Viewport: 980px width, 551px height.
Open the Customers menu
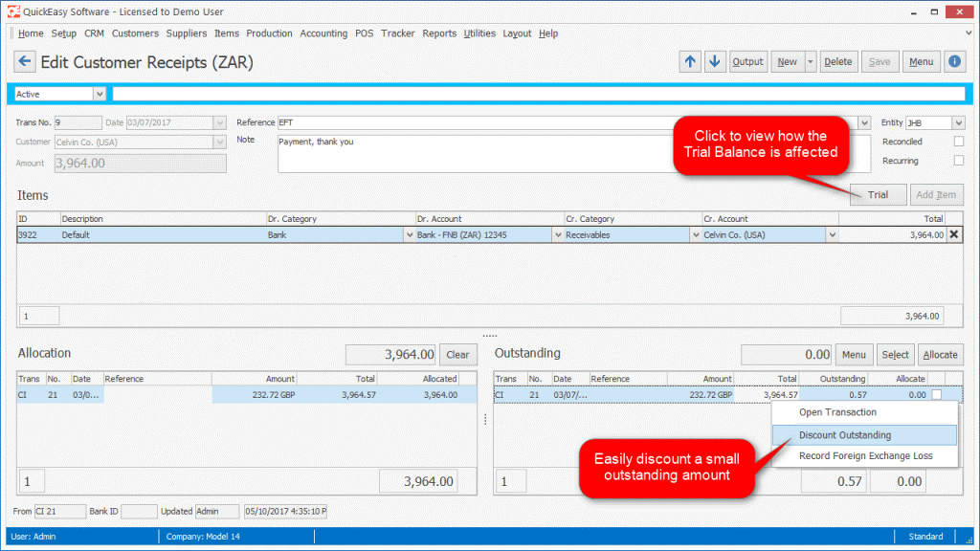pos(135,33)
